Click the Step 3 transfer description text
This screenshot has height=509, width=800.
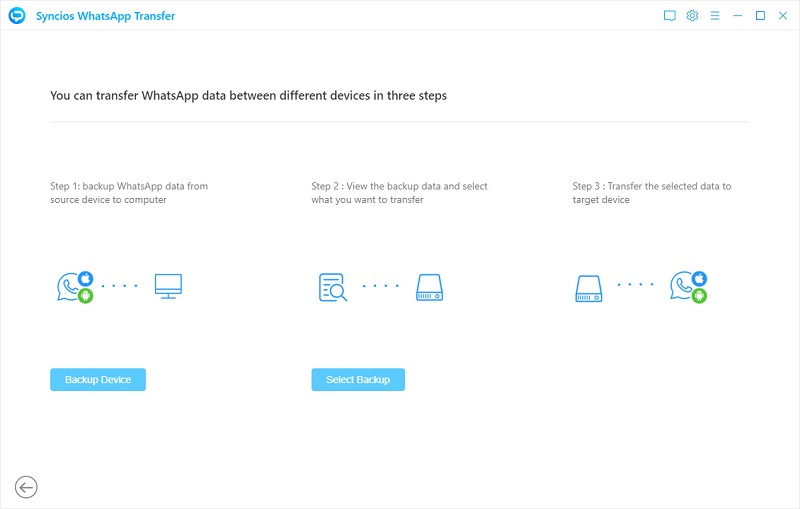[651, 193]
